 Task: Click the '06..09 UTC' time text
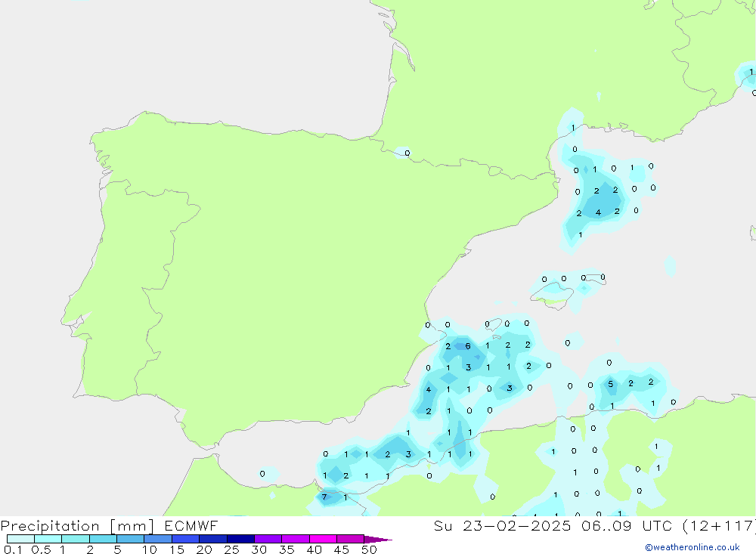627,526
